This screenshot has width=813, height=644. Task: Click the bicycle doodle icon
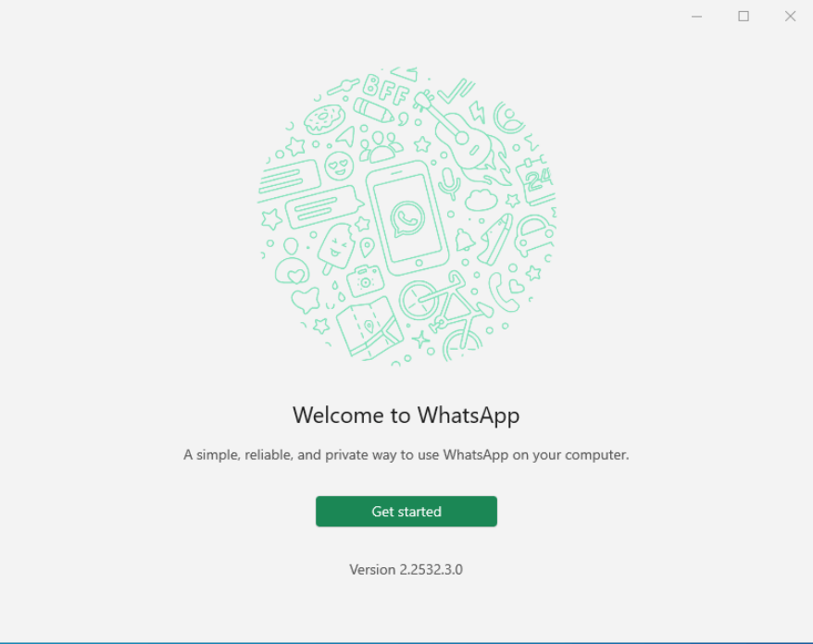click(x=446, y=316)
